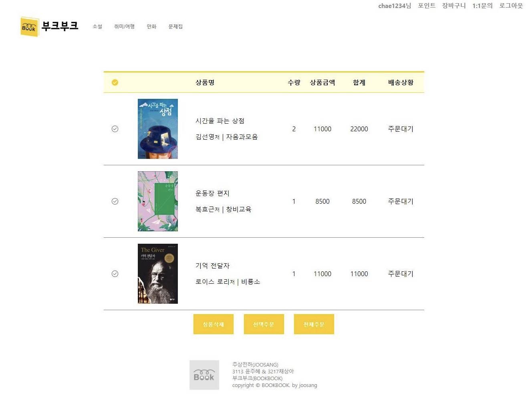Click the title text 시간을 파는 상점

click(220, 121)
